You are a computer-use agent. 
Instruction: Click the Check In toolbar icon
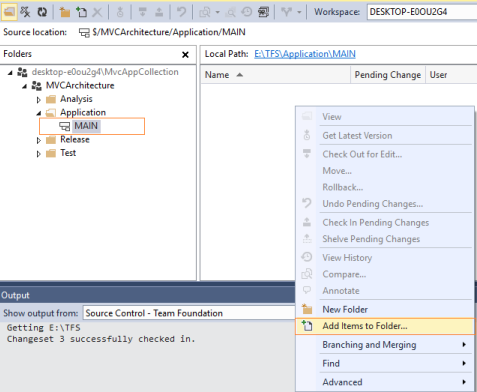pos(159,12)
